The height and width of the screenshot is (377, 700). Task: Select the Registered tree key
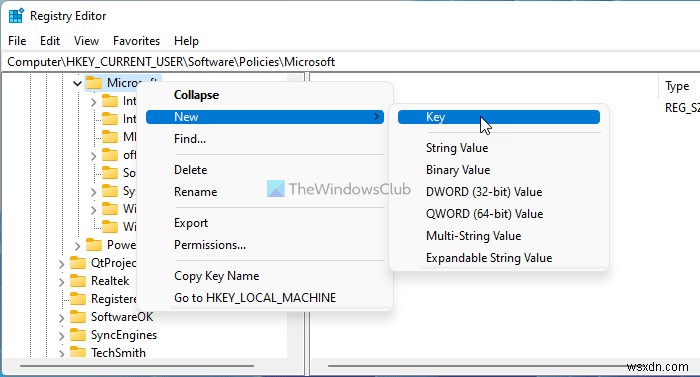click(x=113, y=299)
